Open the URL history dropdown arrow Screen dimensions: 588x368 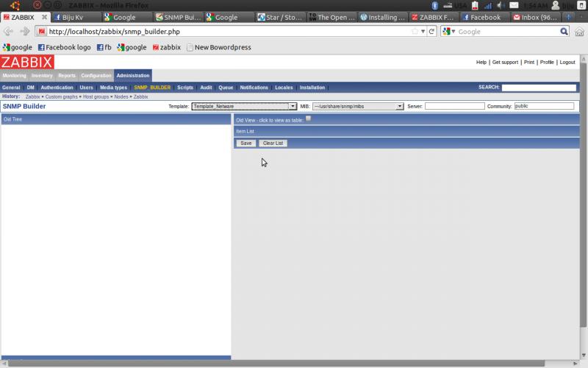(x=423, y=32)
